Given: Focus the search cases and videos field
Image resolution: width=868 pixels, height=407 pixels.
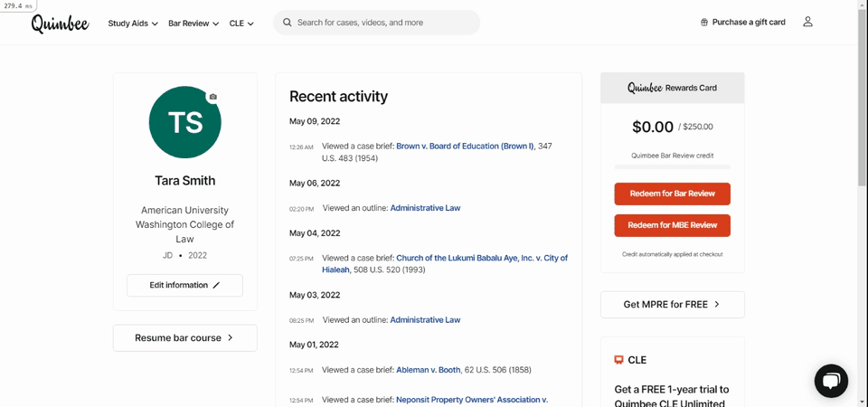Looking at the screenshot, I should click(x=376, y=23).
